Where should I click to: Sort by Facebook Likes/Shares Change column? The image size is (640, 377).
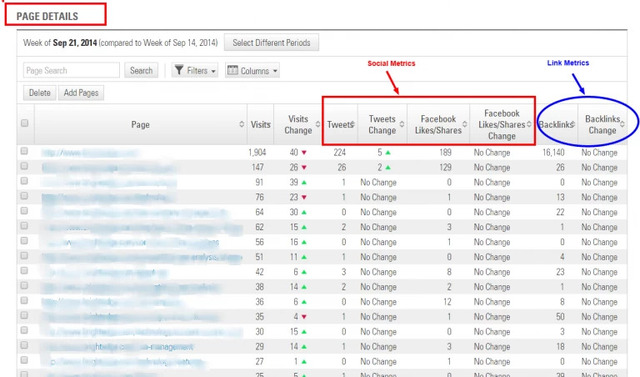529,124
